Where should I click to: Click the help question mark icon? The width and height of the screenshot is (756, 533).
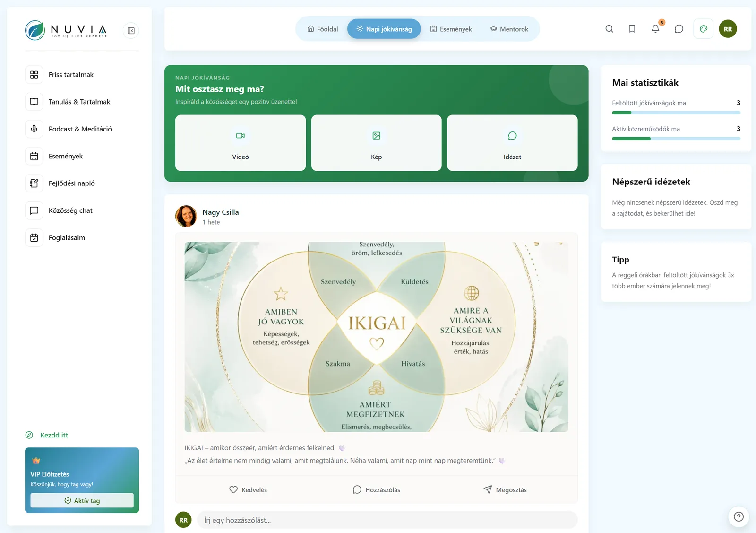click(739, 516)
